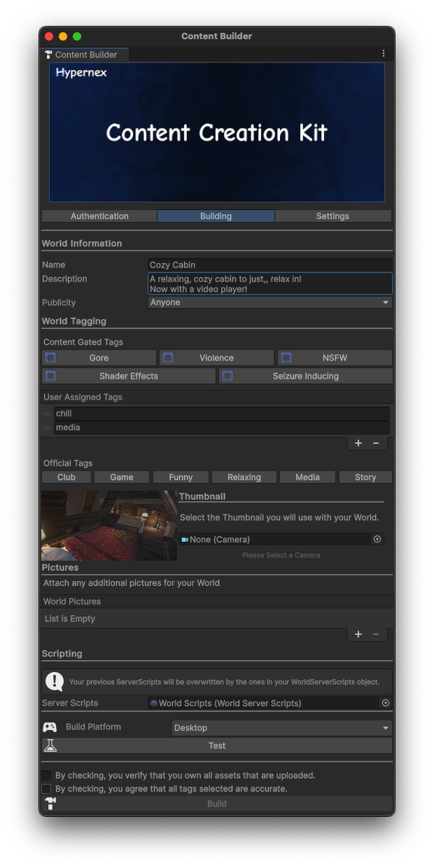Open the Publicity dropdown set to Anyone
Image resolution: width=434 pixels, height=868 pixels.
(270, 302)
